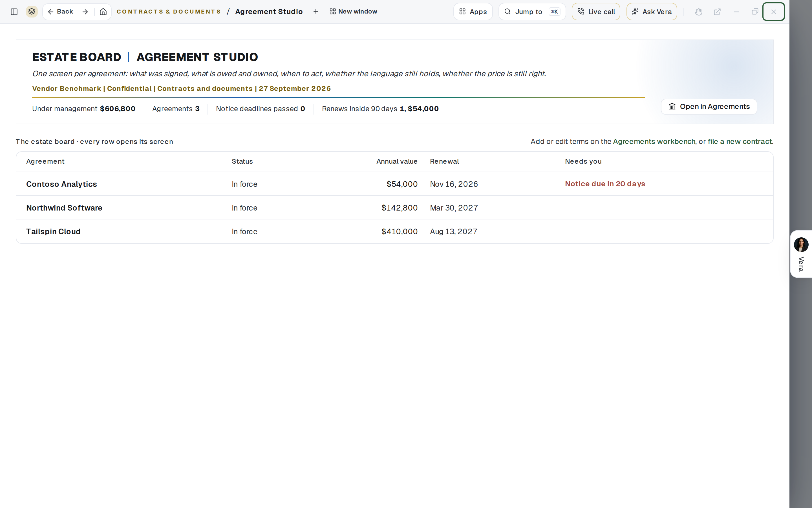Click the Status column header
812x508 pixels.
pyautogui.click(x=242, y=162)
